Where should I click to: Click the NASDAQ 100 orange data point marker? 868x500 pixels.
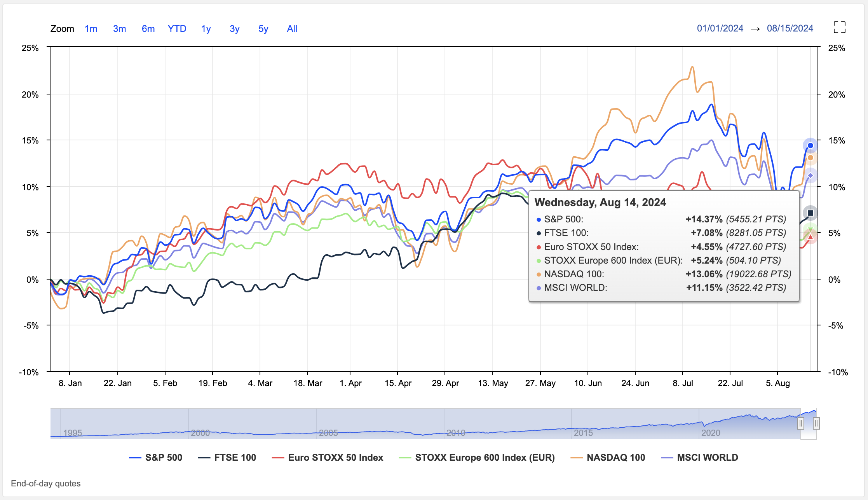coord(810,157)
